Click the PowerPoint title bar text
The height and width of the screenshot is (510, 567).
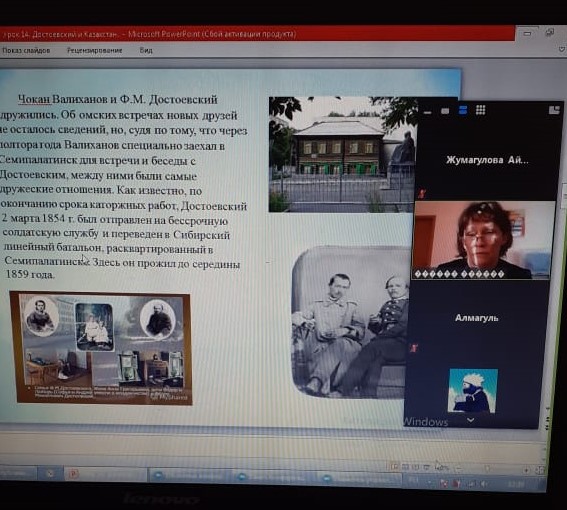[149, 34]
